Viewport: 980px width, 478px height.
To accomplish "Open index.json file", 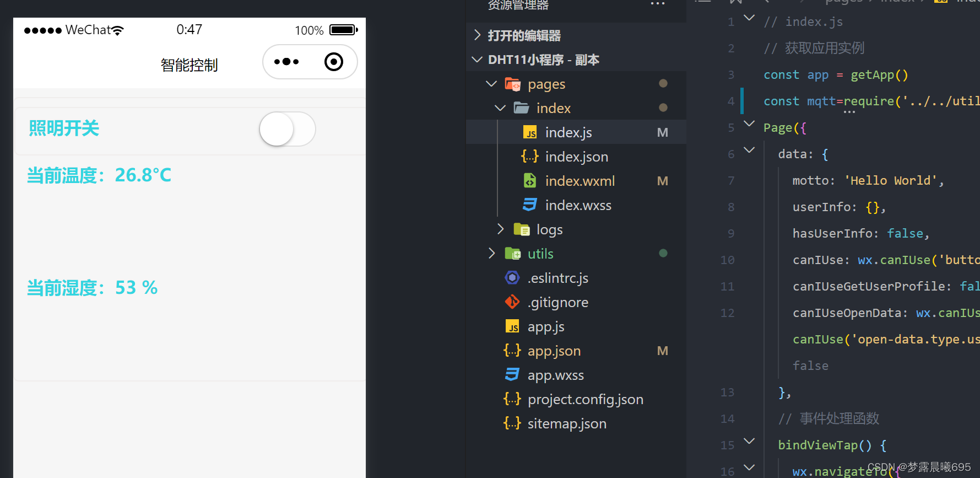I will pyautogui.click(x=576, y=157).
